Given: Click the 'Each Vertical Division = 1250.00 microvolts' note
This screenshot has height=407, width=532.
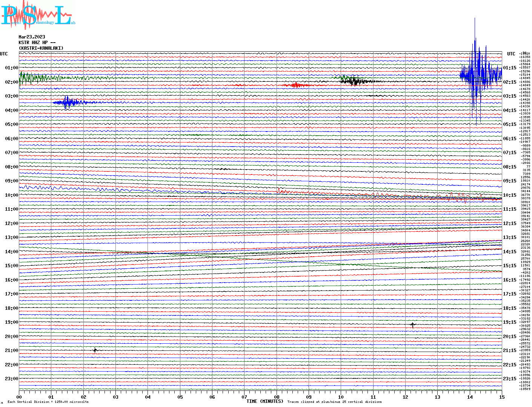Looking at the screenshot, I should pyautogui.click(x=48, y=402).
